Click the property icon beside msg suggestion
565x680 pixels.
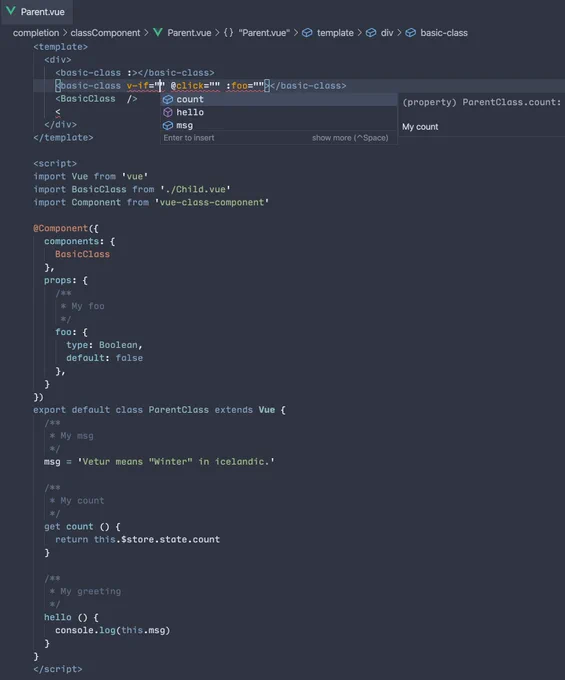click(x=168, y=125)
